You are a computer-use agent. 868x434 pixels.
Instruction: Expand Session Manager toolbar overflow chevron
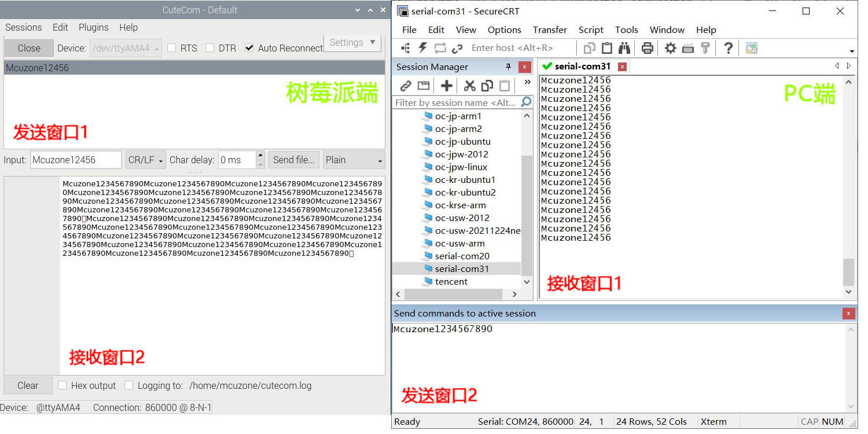527,83
